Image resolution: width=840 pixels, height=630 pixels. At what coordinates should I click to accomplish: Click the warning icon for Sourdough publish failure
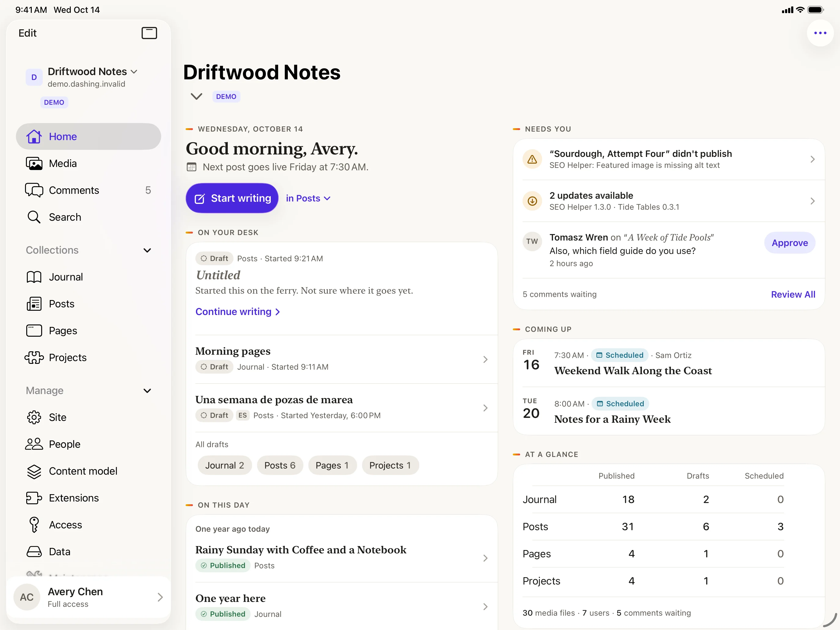[x=532, y=159]
